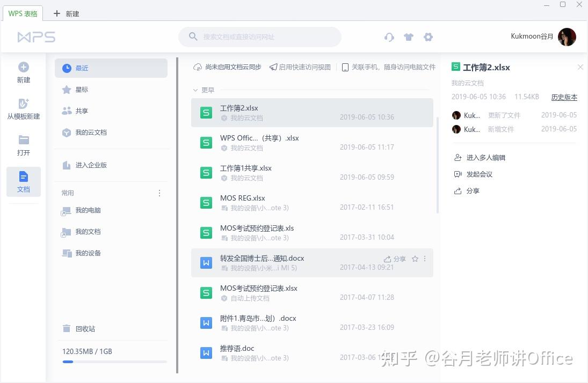Star the 转发全国博士后通知 document
The width and height of the screenshot is (588, 383).
[415, 259]
